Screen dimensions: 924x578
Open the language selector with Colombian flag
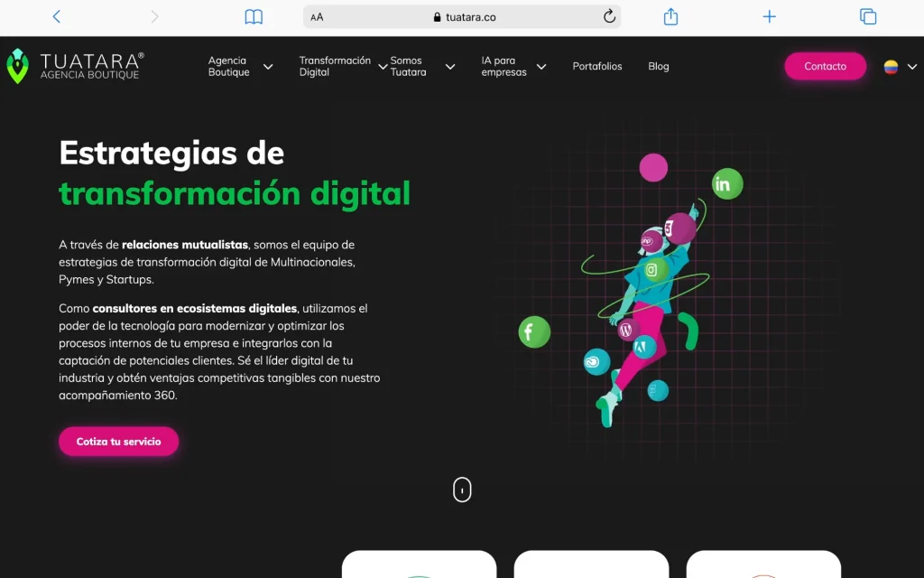click(893, 66)
